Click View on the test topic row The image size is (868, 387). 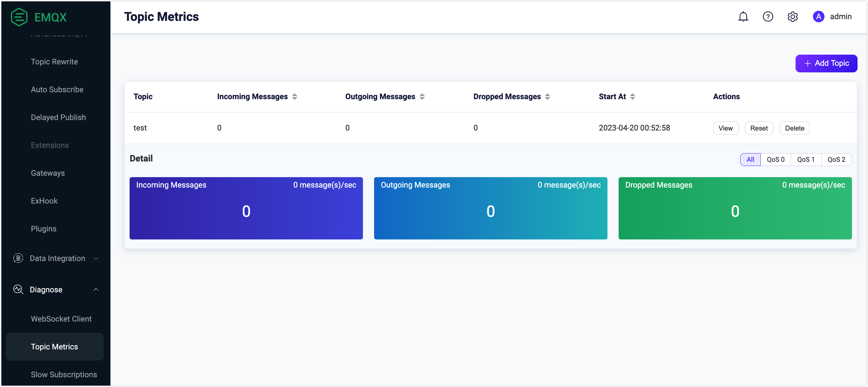tap(725, 128)
